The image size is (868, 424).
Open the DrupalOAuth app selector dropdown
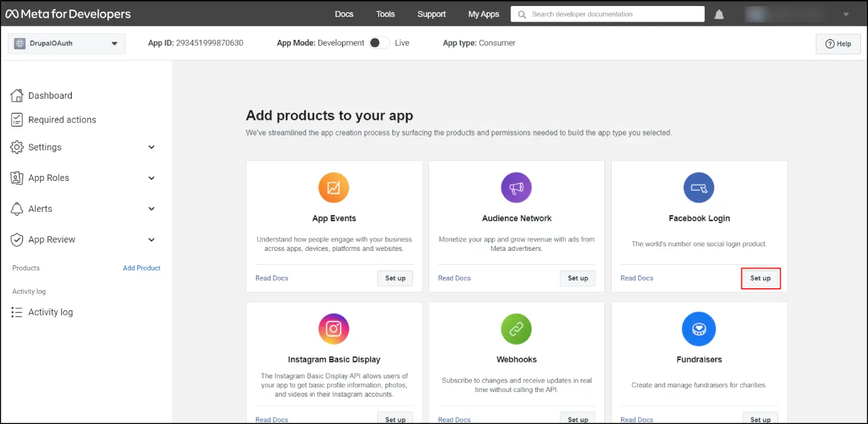(x=66, y=43)
